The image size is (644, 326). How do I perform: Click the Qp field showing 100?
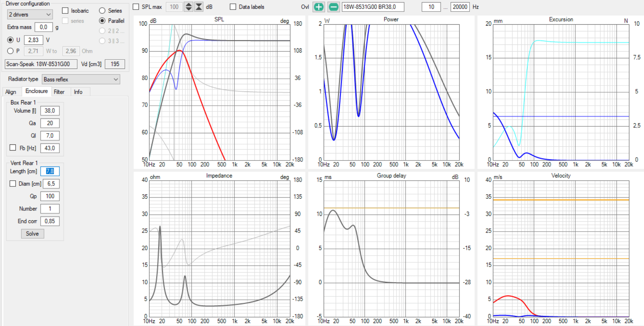(x=50, y=196)
